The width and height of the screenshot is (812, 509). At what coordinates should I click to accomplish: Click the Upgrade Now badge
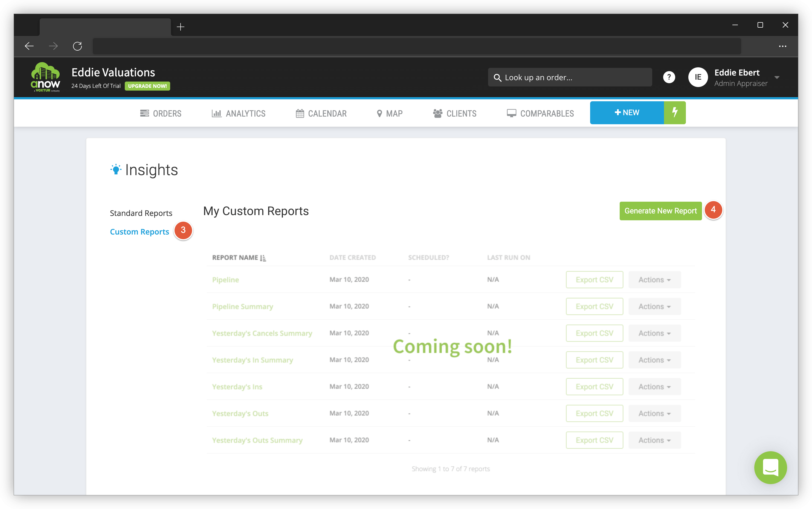point(147,86)
